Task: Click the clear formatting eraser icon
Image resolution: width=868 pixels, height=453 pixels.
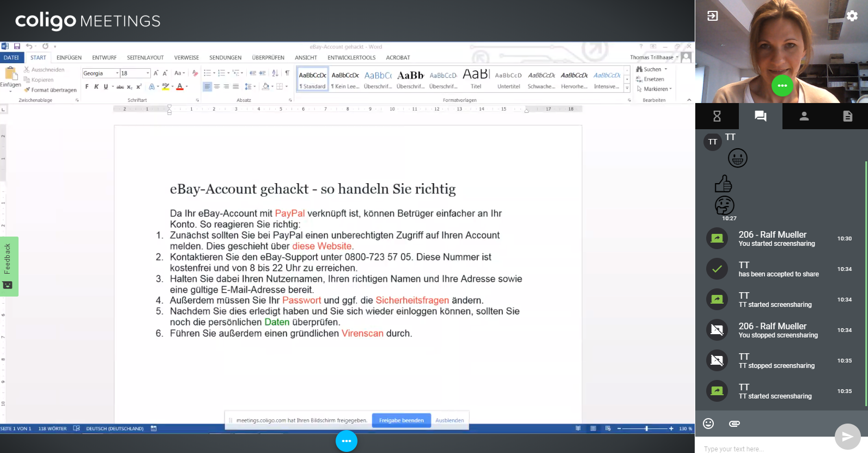Action: (x=195, y=73)
